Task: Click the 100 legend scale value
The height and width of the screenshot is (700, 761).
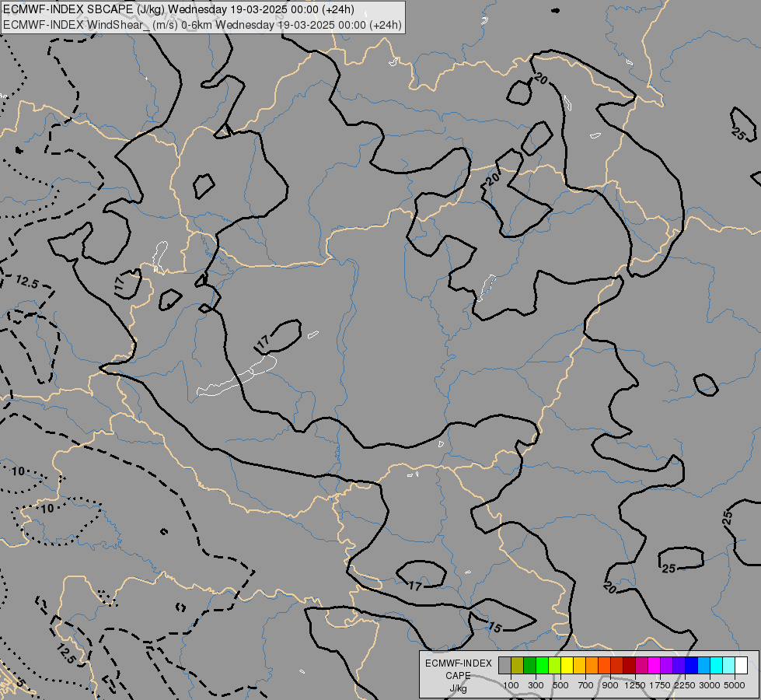Action: [511, 685]
